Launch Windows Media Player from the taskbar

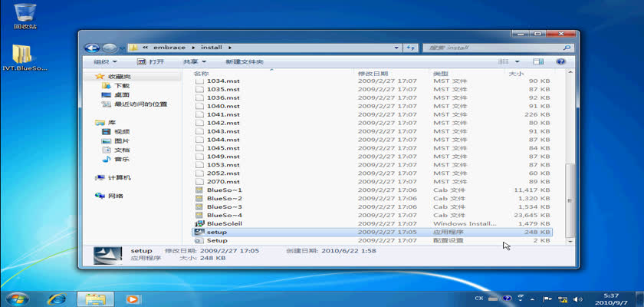132,299
